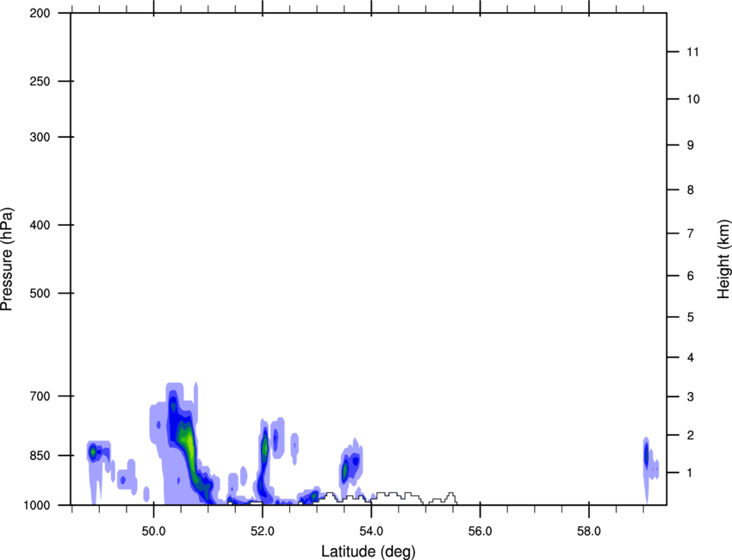Click the 500 pressure axis label
Viewport: 732px width, 560px height.
(x=40, y=293)
